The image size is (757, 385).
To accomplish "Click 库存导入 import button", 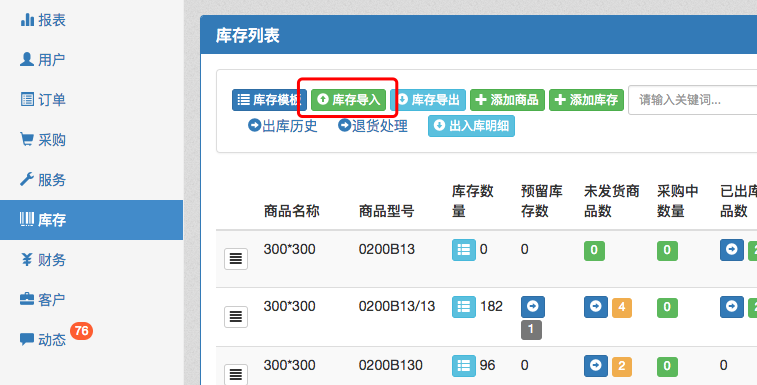I will [348, 100].
